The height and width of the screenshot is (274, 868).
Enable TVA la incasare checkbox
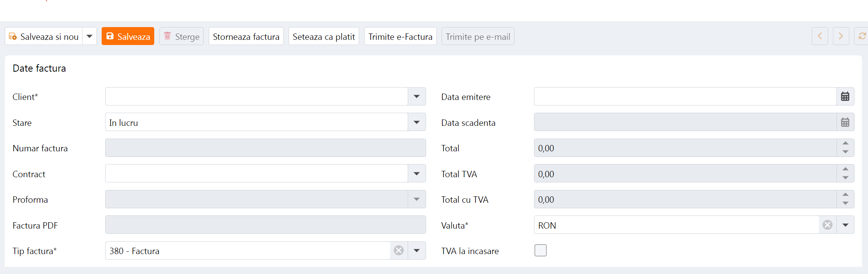540,251
